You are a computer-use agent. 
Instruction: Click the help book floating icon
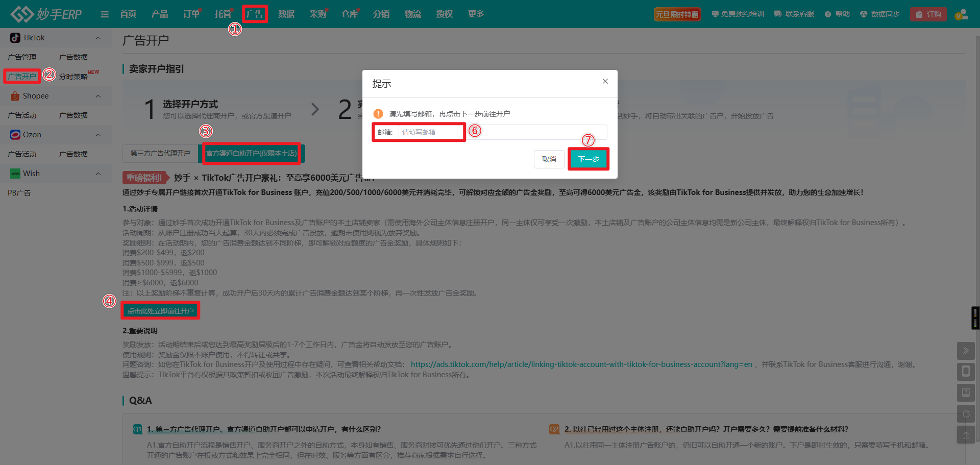966,393
